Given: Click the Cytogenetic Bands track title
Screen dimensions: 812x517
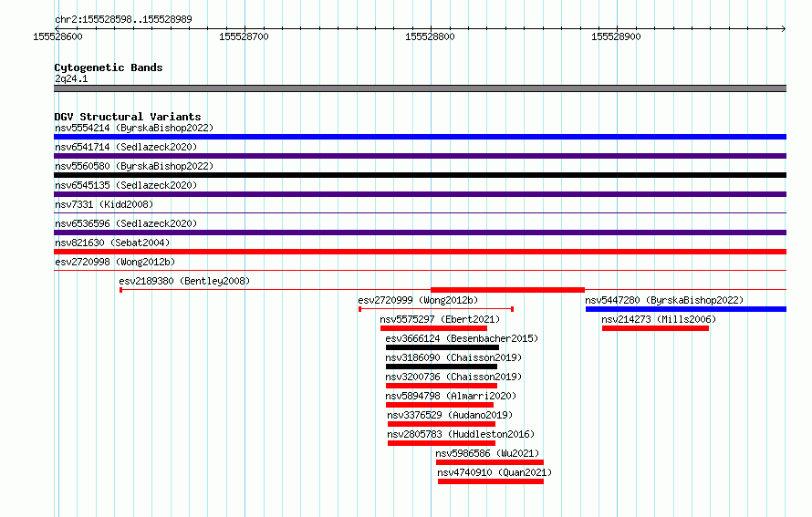Looking at the screenshot, I should [x=109, y=67].
